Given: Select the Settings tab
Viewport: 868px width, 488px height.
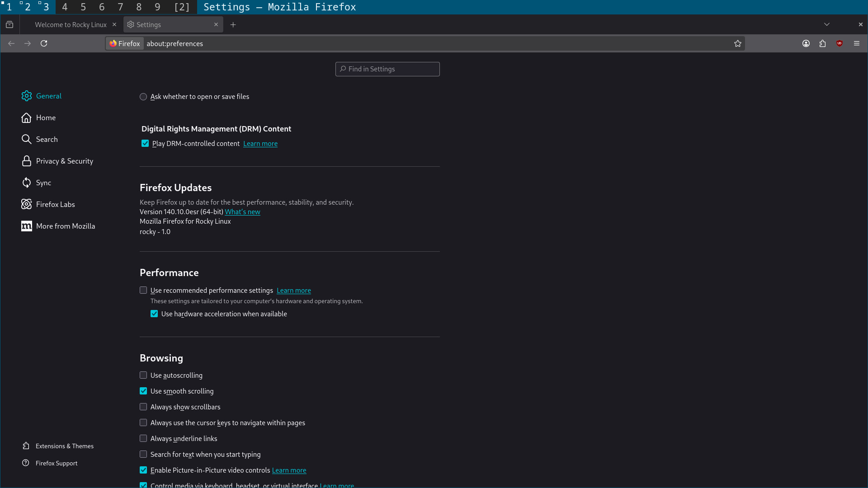Looking at the screenshot, I should coord(173,24).
